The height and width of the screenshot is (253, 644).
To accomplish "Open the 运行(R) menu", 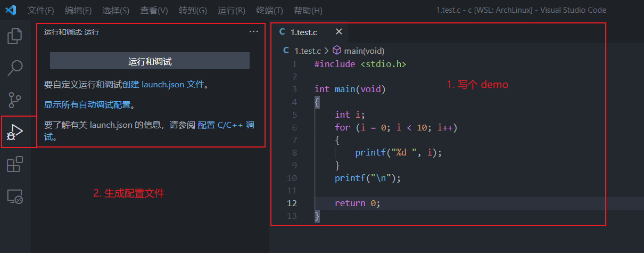I will 232,10.
